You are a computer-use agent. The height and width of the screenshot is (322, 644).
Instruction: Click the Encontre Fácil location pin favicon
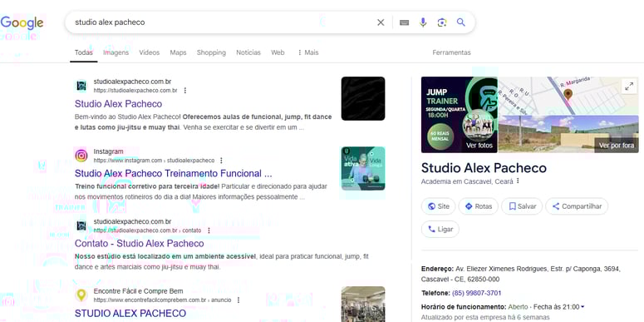point(81,295)
